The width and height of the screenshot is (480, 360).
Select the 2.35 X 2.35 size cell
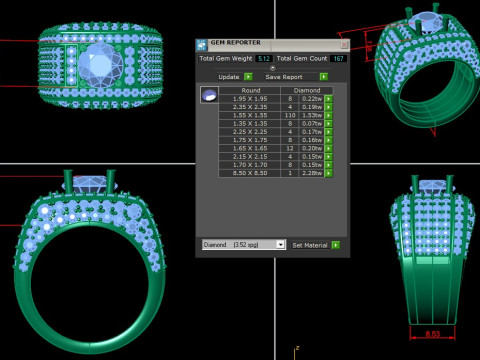(250, 107)
